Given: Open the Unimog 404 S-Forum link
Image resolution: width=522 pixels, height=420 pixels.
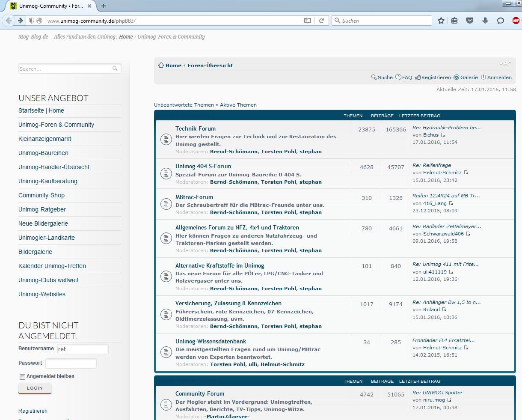Looking at the screenshot, I should coord(203,166).
